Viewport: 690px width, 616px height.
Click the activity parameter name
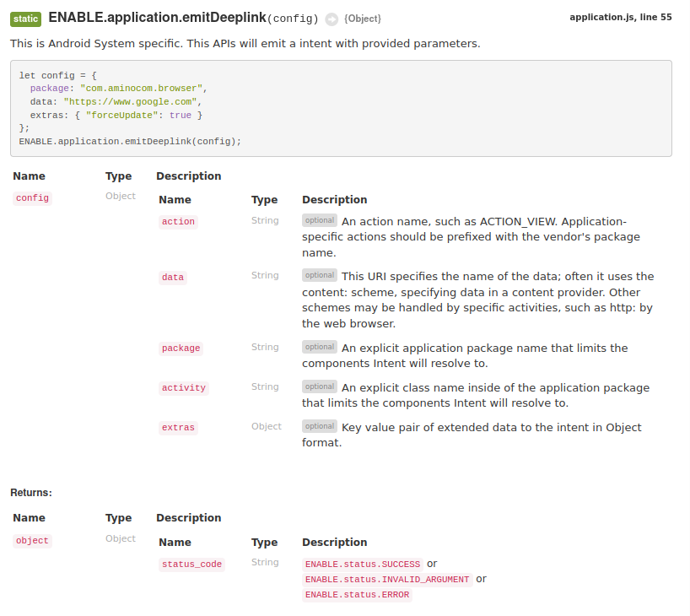184,388
